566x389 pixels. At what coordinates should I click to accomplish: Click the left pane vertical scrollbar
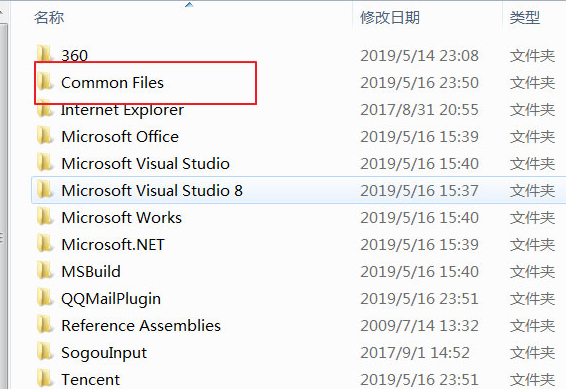[3, 202]
